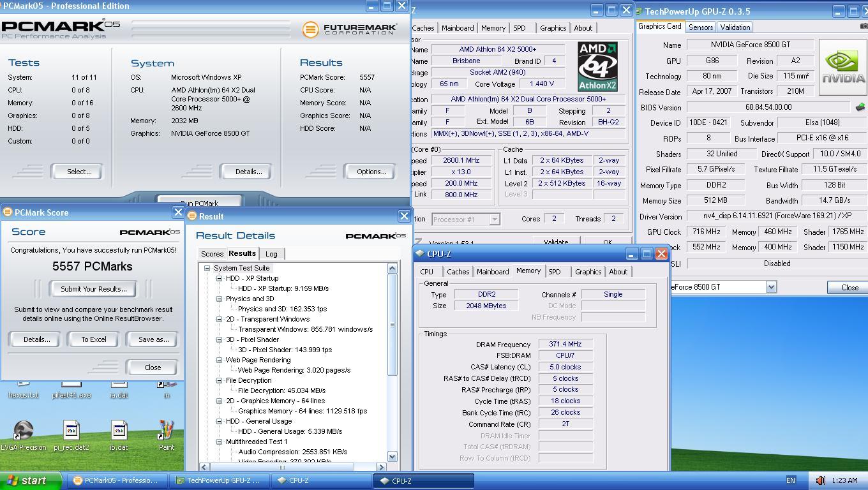The image size is (868, 490).
Task: Click the GPU-Z screenshot camera icon
Action: [864, 26]
